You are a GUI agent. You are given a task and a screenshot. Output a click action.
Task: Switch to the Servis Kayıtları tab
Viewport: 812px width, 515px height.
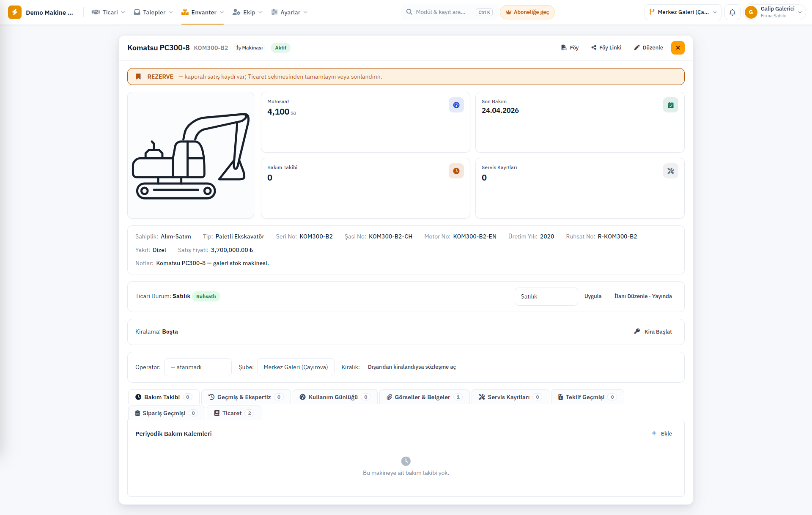(x=510, y=397)
